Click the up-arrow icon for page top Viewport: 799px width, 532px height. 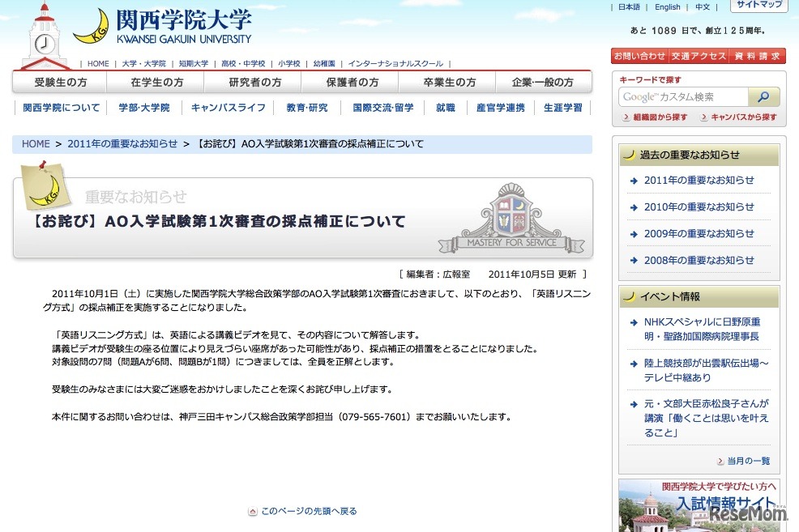tap(253, 511)
